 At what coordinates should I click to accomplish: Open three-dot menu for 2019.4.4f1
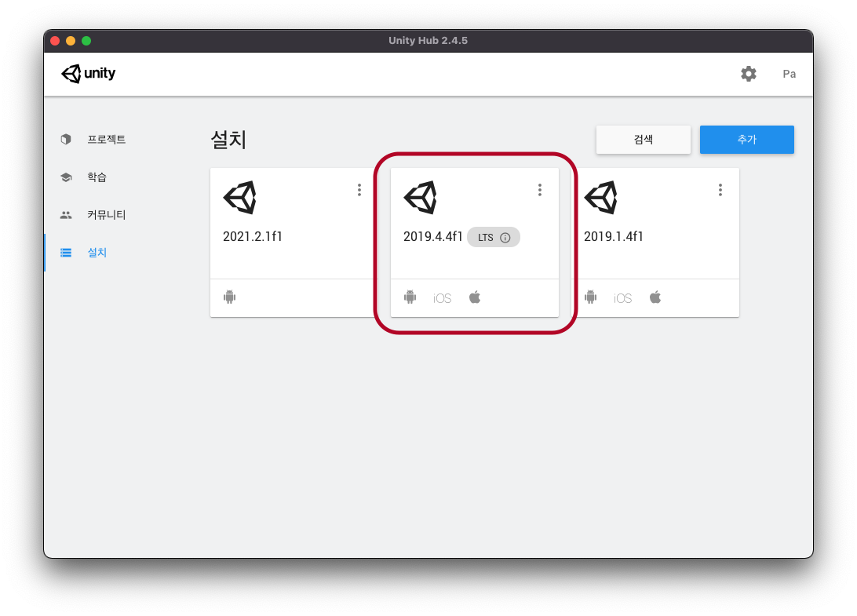click(x=539, y=190)
